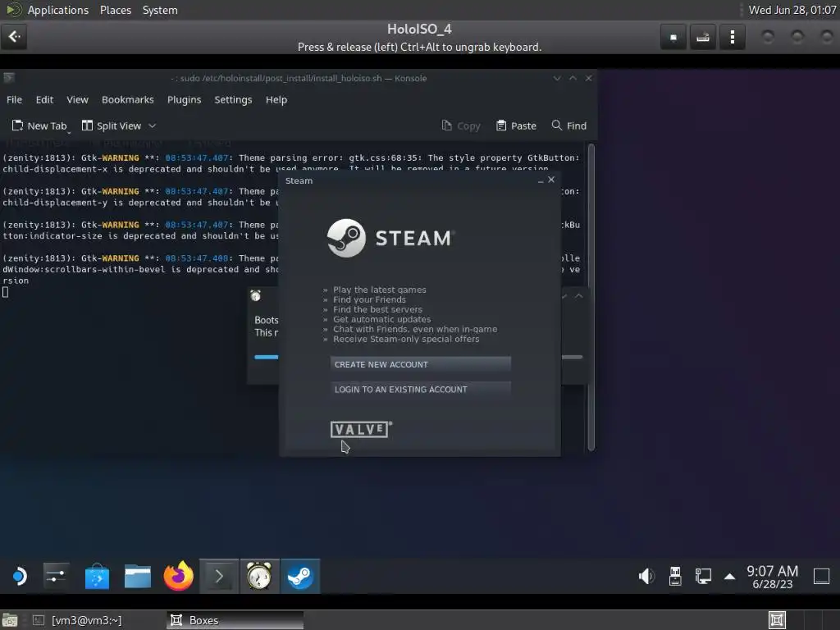This screenshot has height=630, width=840.
Task: Click the Valve logo in Steam
Action: click(361, 429)
